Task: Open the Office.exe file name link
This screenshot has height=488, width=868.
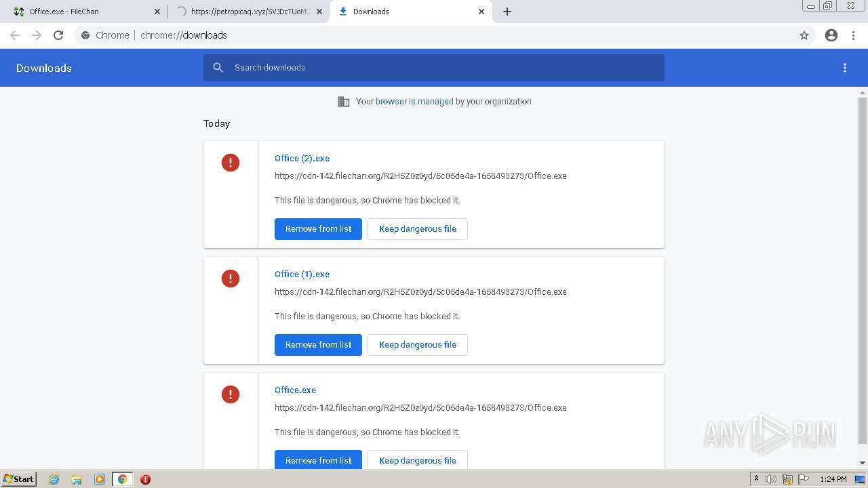Action: tap(295, 390)
